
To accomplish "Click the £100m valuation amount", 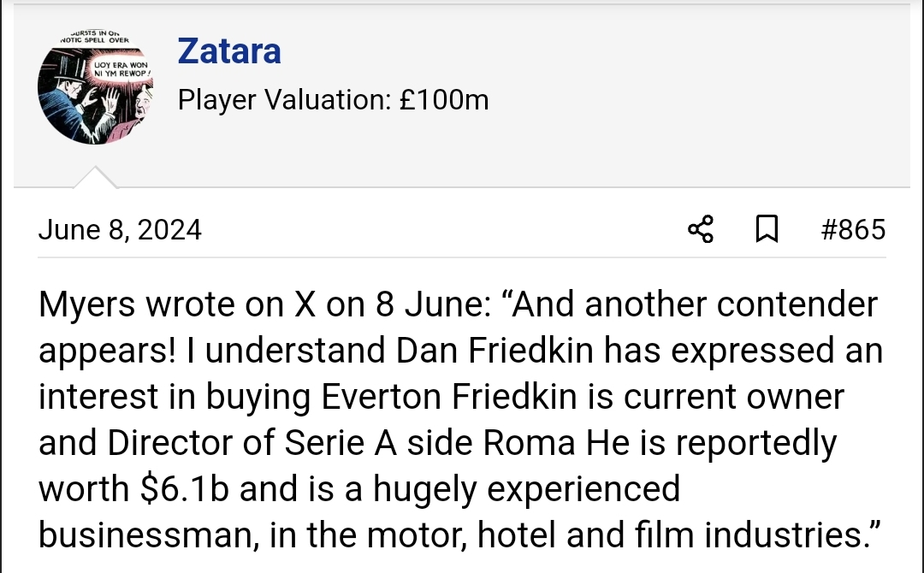I will (x=443, y=100).
